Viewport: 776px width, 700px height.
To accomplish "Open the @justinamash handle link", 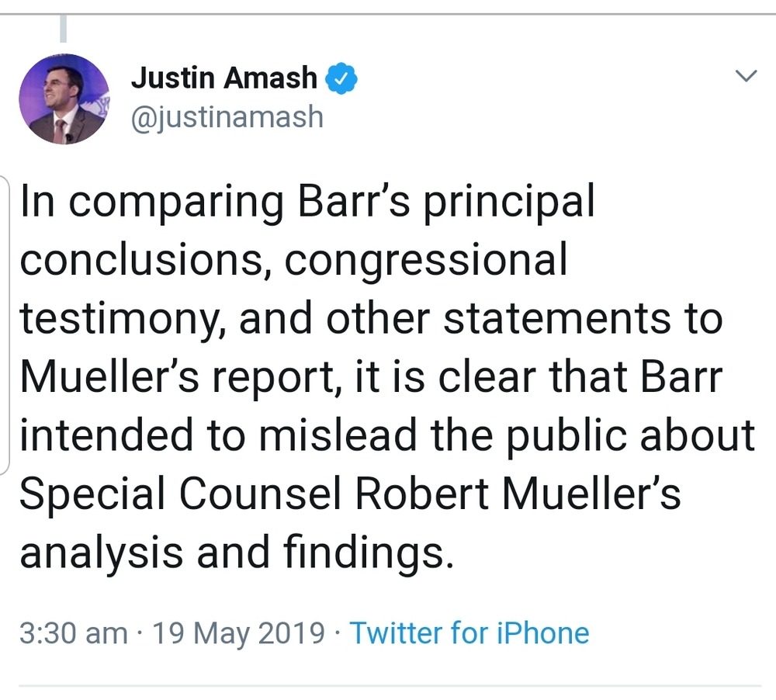I will coord(227,117).
